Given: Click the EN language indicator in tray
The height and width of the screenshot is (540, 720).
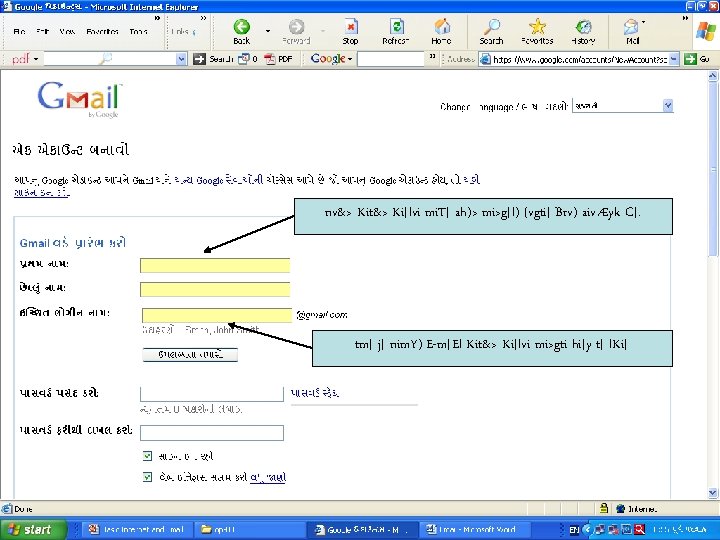Looking at the screenshot, I should [x=574, y=530].
